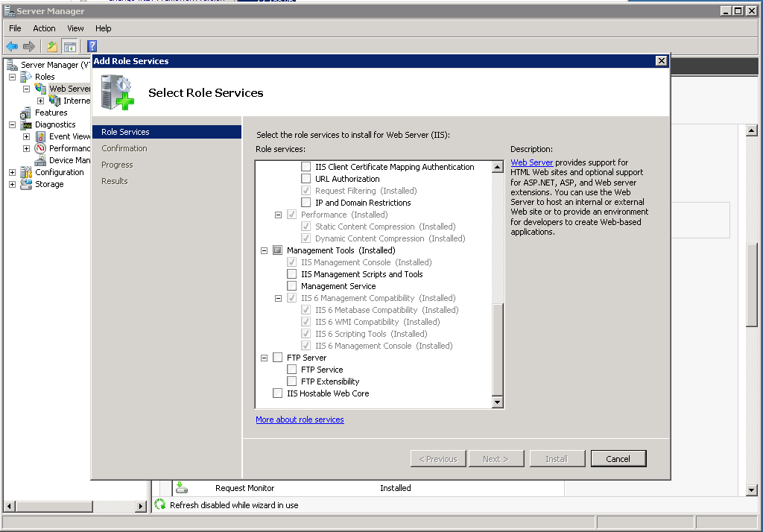Open the View menu
Image resolution: width=763 pixels, height=532 pixels.
click(x=75, y=28)
